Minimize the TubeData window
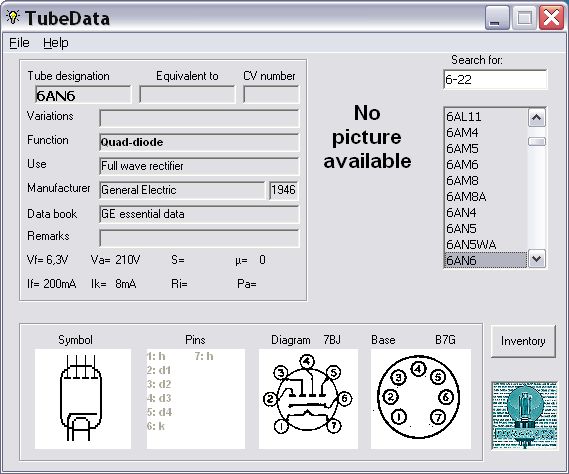This screenshot has width=569, height=474. [x=497, y=18]
